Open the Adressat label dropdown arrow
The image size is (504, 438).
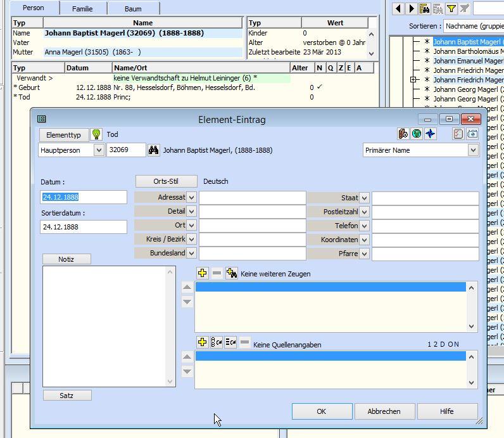point(191,197)
